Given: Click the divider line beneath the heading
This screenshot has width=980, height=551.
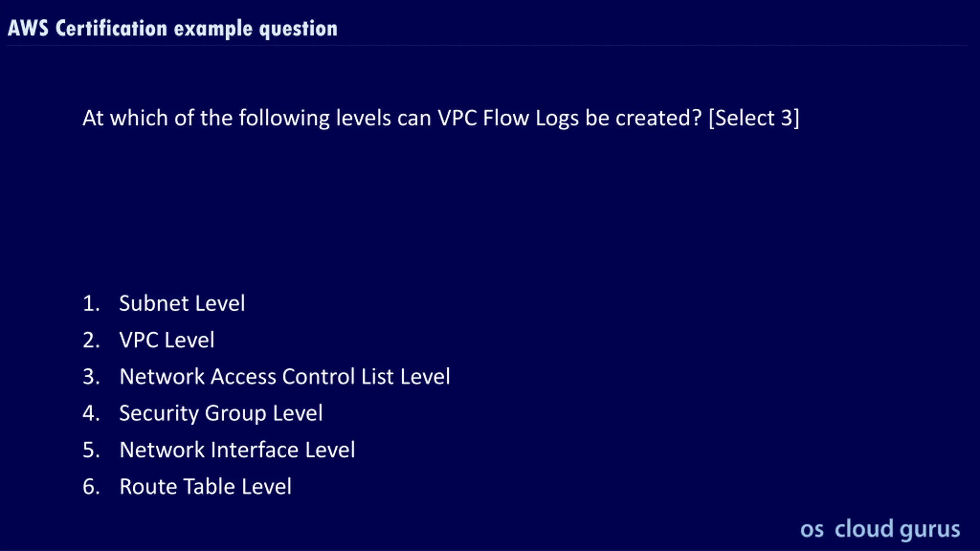Looking at the screenshot, I should (487, 46).
